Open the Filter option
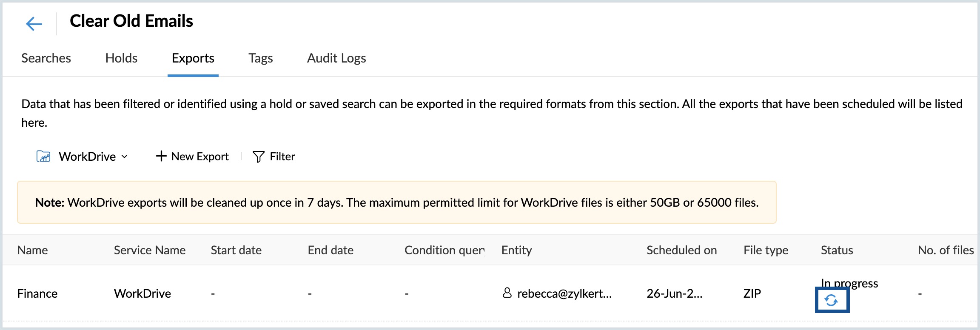This screenshot has height=330, width=980. [273, 156]
